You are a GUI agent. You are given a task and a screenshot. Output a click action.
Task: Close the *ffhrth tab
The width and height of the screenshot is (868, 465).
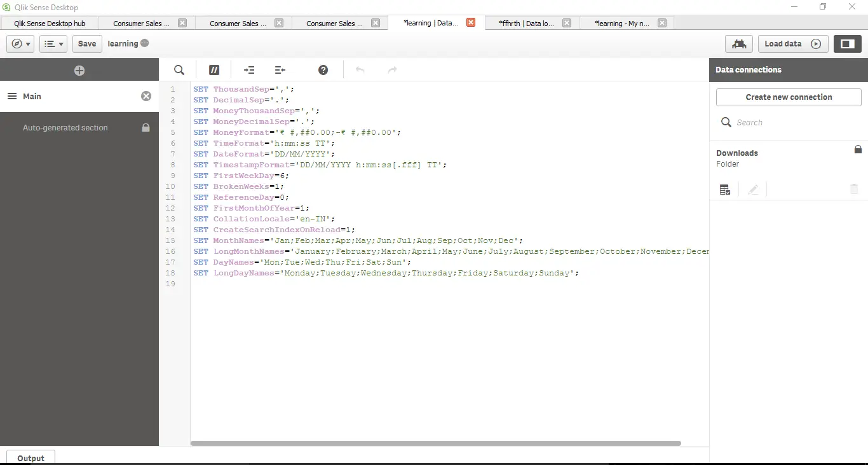[567, 23]
